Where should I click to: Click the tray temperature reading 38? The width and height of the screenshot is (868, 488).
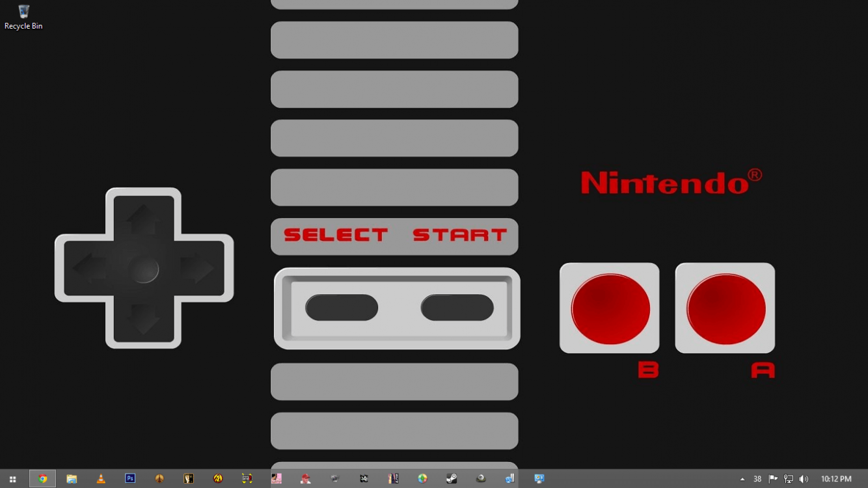[757, 480]
